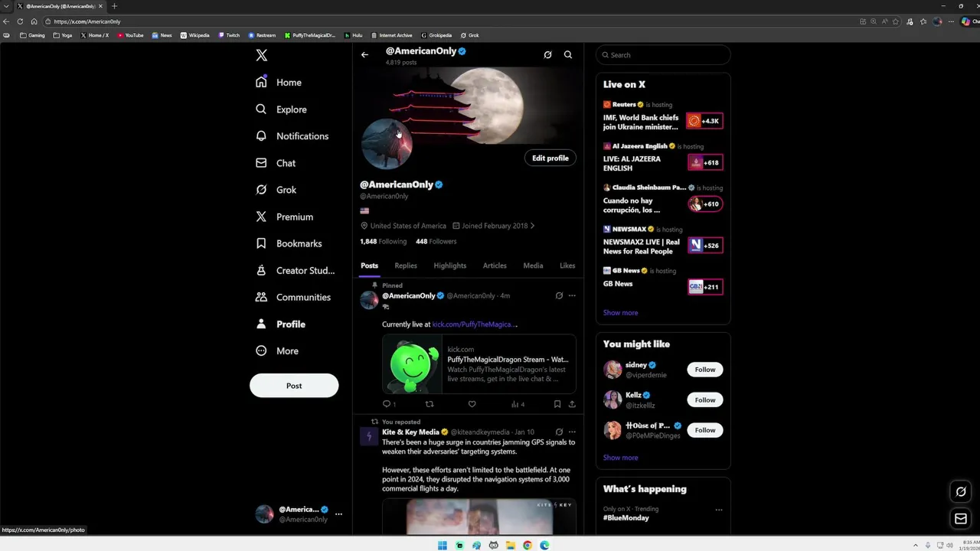Open Premium in the sidebar
980x551 pixels.
coord(284,217)
